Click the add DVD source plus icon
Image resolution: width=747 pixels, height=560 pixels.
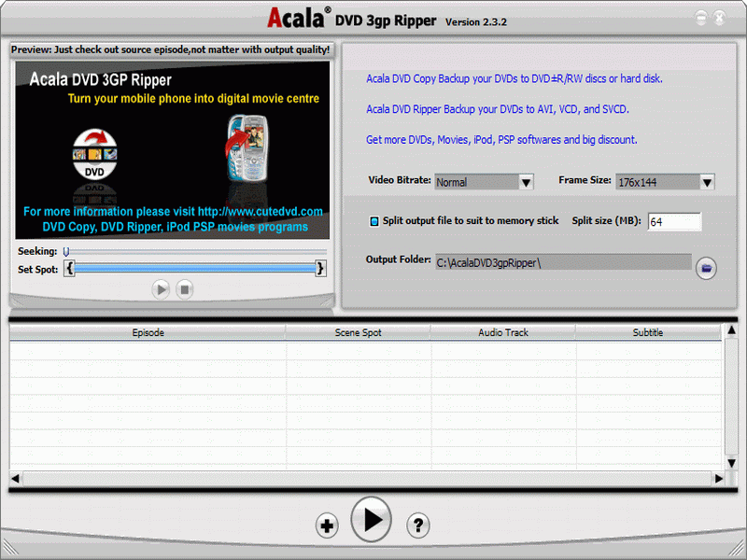click(327, 526)
